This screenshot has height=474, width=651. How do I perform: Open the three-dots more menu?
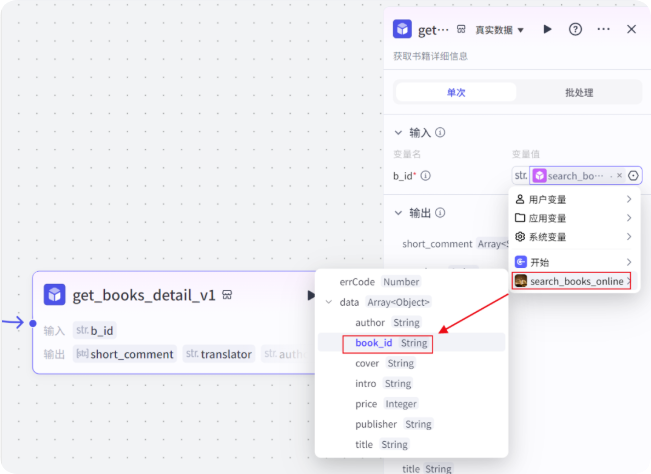603,29
